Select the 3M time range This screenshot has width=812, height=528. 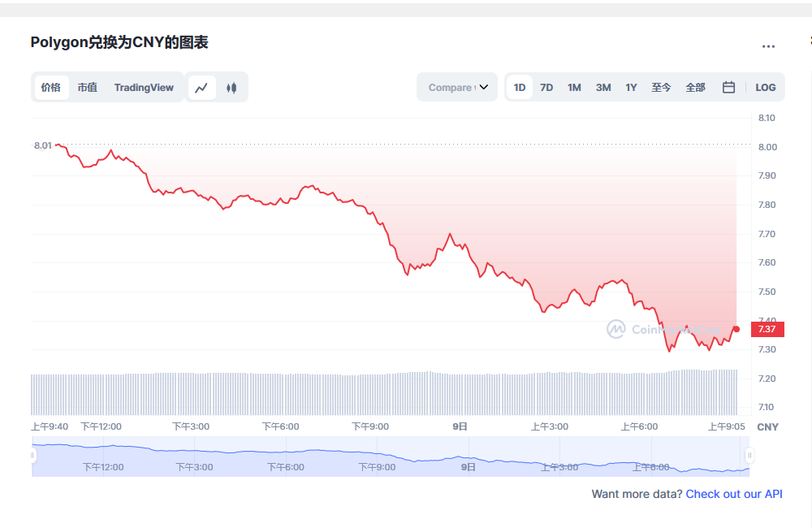click(x=603, y=87)
